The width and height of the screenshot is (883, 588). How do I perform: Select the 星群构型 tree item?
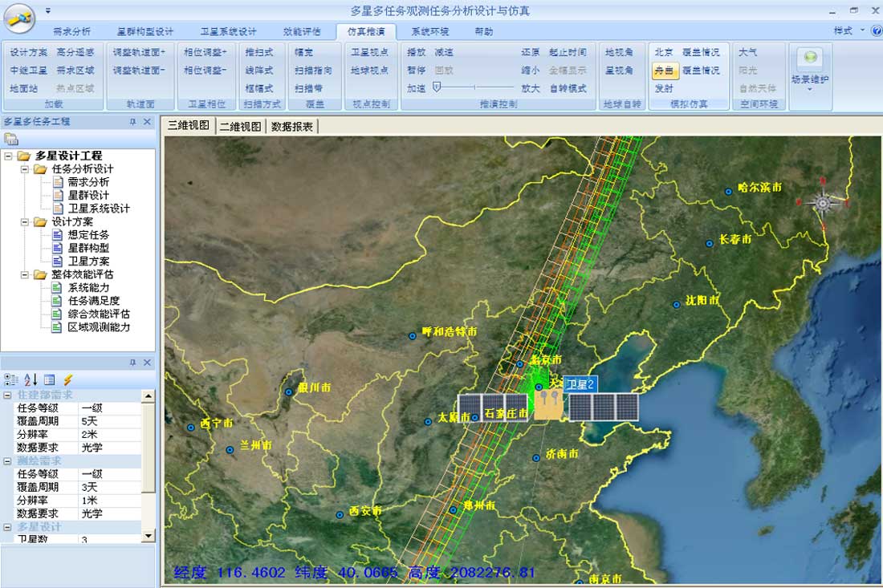tap(87, 248)
